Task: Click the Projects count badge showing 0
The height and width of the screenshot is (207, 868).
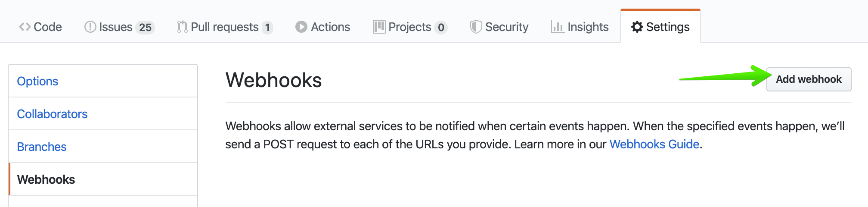Action: [441, 27]
